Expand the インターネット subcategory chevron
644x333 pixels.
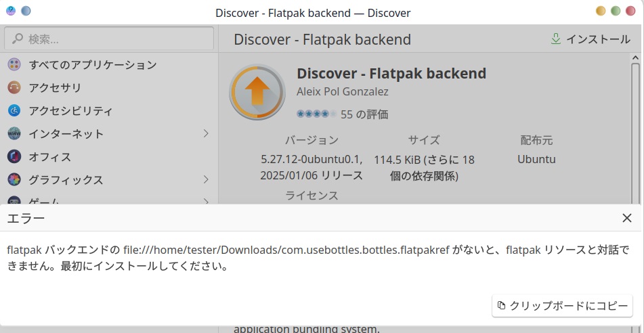[206, 134]
